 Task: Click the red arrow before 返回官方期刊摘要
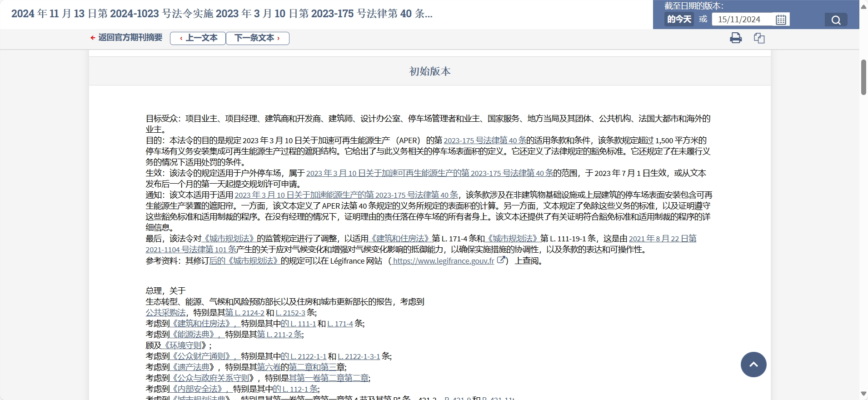tap(93, 38)
